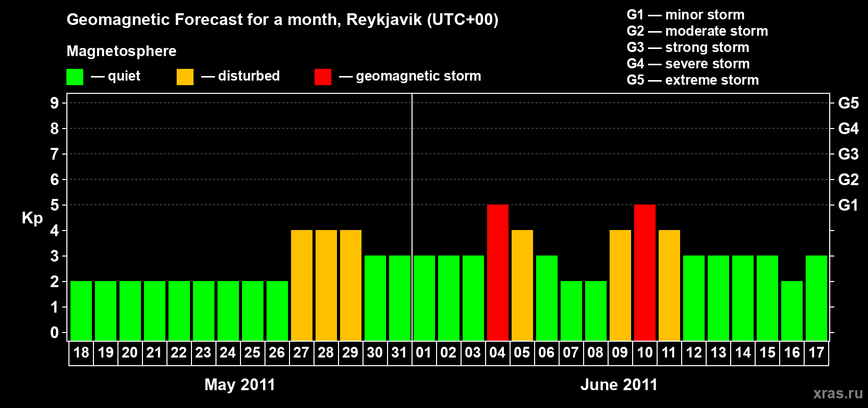Click the green bar for May 18
This screenshot has width=868, height=408.
click(81, 311)
